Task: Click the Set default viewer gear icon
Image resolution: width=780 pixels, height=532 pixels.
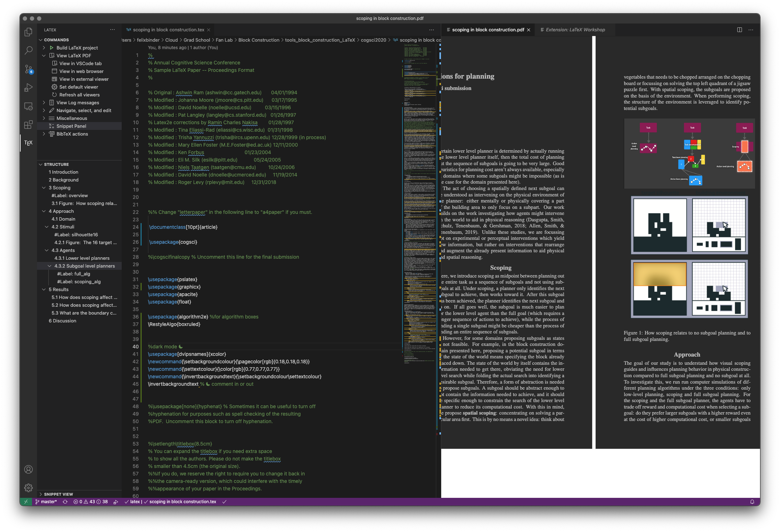Action: tap(54, 87)
